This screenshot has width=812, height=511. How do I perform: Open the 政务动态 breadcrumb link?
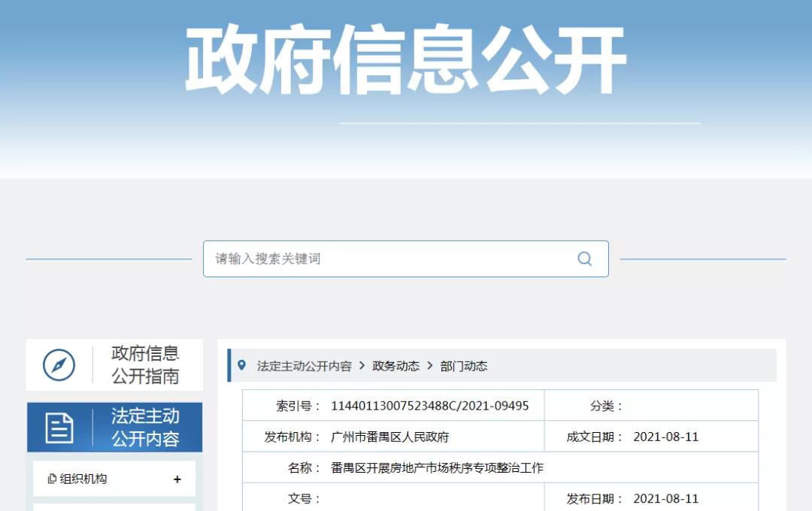click(395, 366)
